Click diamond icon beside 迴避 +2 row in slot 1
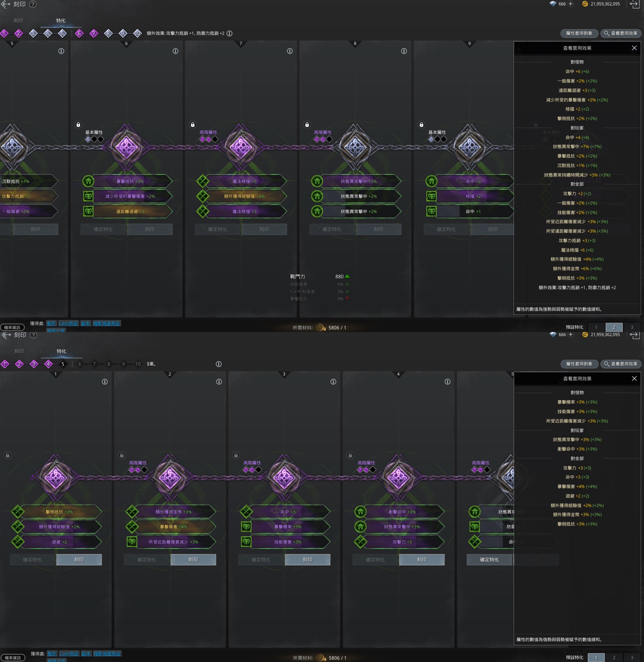 tap(18, 542)
